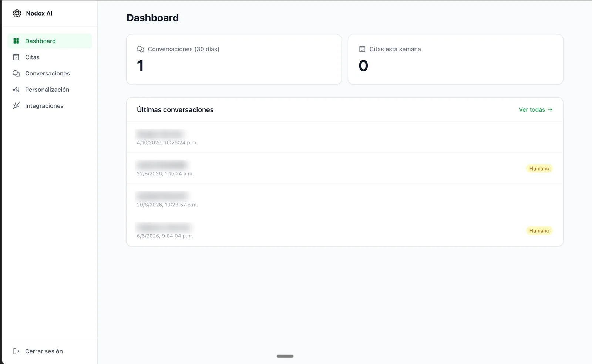Open conversation dated 20/8/2026, 10:23:57 p.m.
The height and width of the screenshot is (364, 592).
click(344, 199)
